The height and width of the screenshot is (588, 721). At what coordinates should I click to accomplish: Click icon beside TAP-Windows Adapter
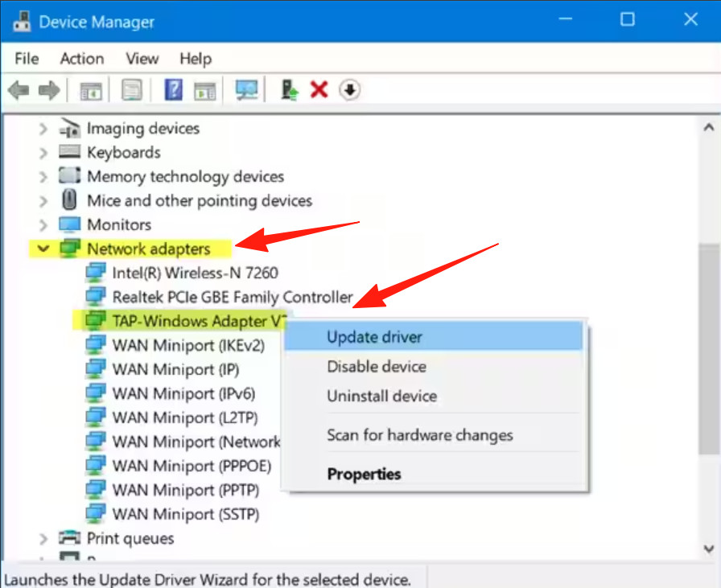(x=96, y=320)
